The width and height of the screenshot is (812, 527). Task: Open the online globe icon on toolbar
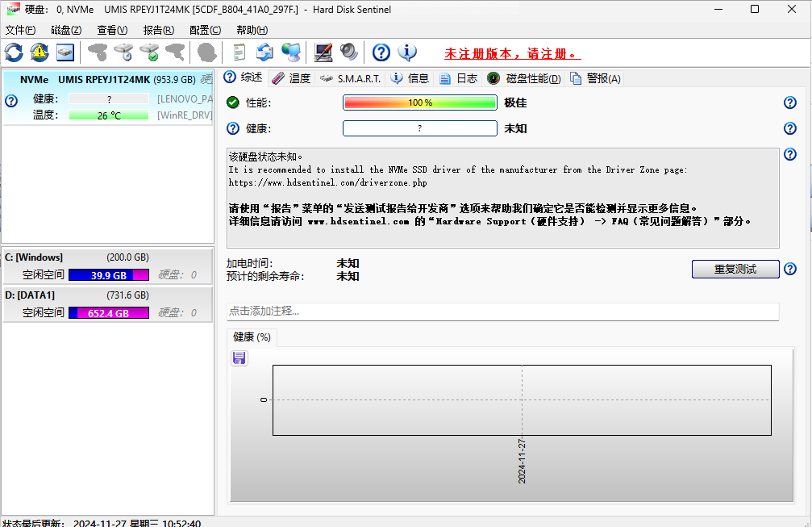tap(291, 52)
